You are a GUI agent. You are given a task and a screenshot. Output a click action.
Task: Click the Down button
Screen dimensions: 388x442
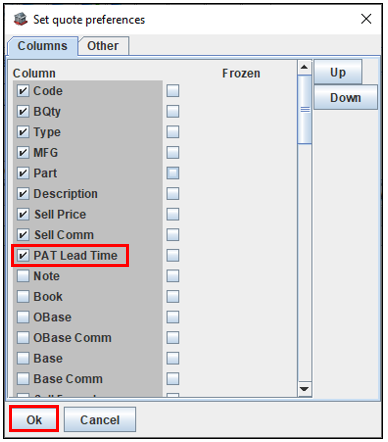[345, 97]
